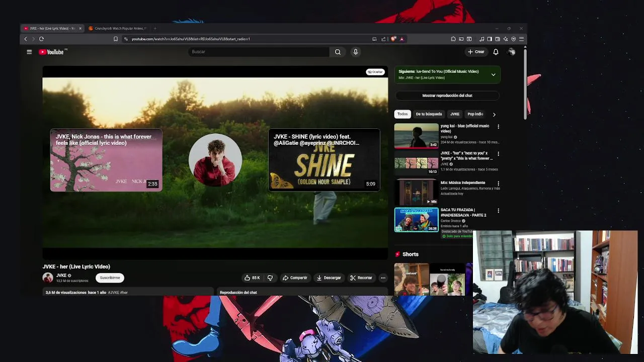Click Mostrar reproducción del chat button
Viewport: 644px width, 362px height.
click(447, 96)
